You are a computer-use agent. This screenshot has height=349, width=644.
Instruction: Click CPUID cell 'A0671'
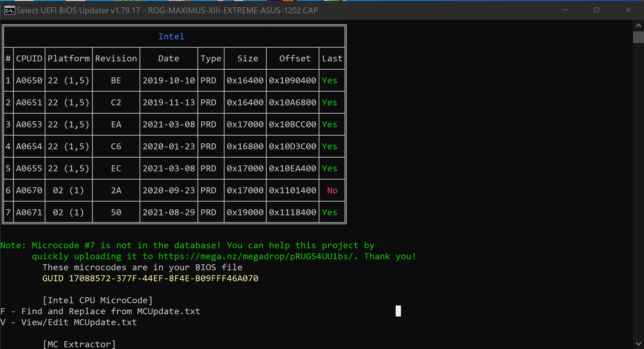tap(29, 212)
